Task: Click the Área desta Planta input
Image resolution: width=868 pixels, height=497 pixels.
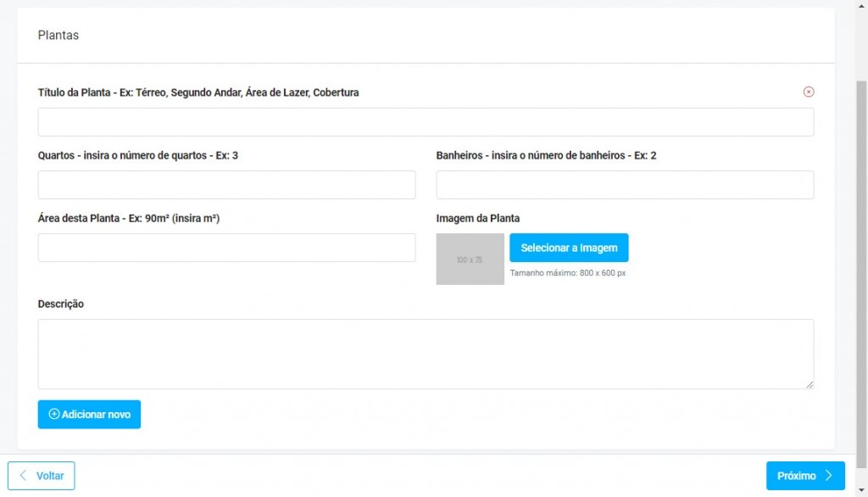Action: tap(226, 248)
